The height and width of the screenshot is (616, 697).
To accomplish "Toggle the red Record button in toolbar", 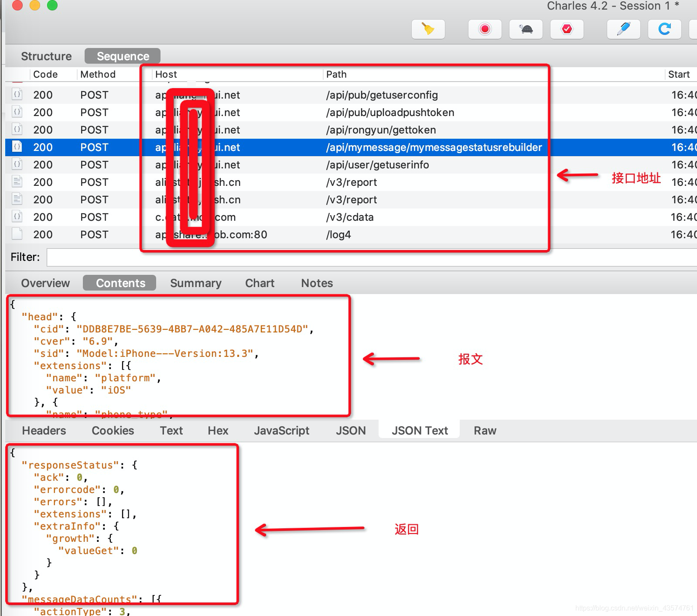I will (x=485, y=29).
